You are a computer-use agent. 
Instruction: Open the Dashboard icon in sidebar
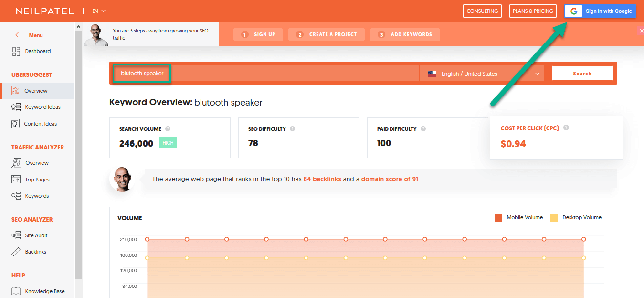16,51
